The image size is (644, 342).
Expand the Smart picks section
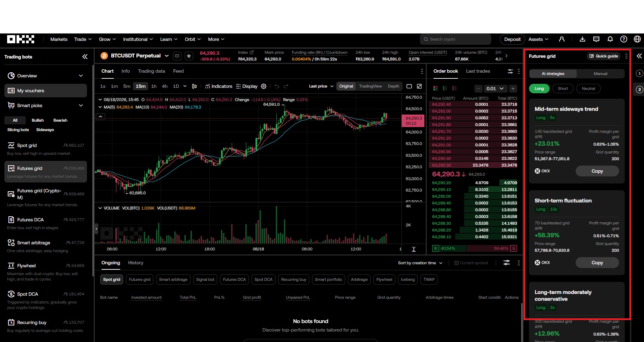(46, 105)
